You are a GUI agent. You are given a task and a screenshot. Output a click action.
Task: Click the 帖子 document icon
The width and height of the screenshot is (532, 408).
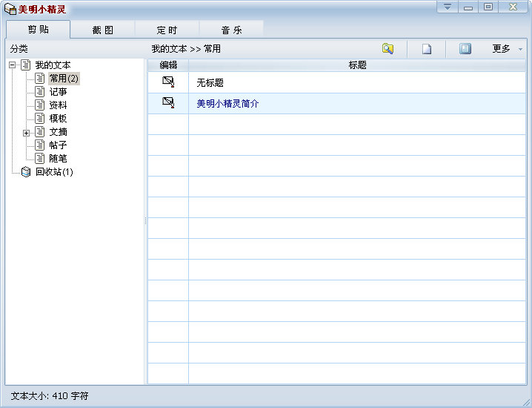pyautogui.click(x=40, y=145)
